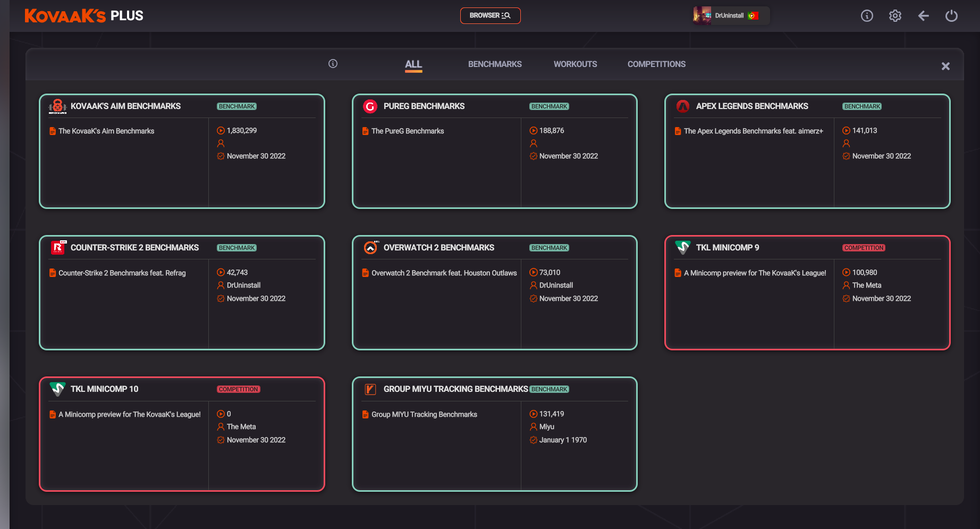Image resolution: width=980 pixels, height=529 pixels.
Task: Click the play count 73,010
Action: 550,272
